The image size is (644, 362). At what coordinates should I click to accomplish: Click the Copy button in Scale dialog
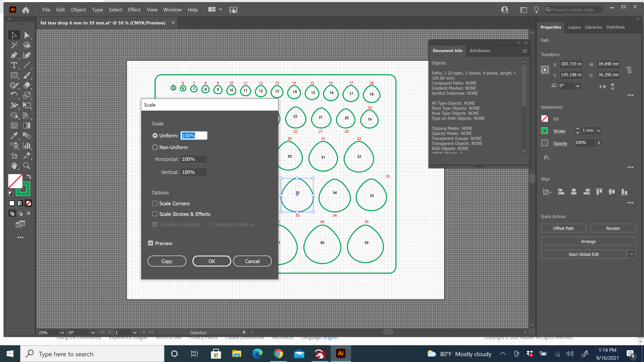167,261
